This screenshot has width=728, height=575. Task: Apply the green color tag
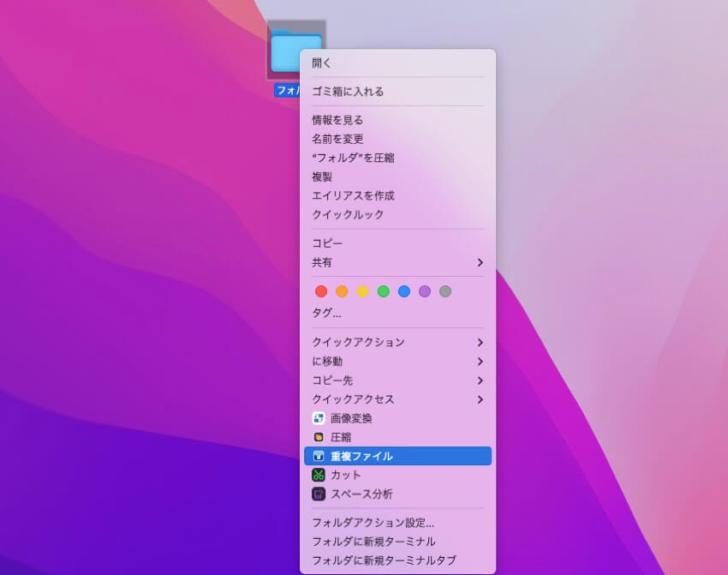[383, 291]
